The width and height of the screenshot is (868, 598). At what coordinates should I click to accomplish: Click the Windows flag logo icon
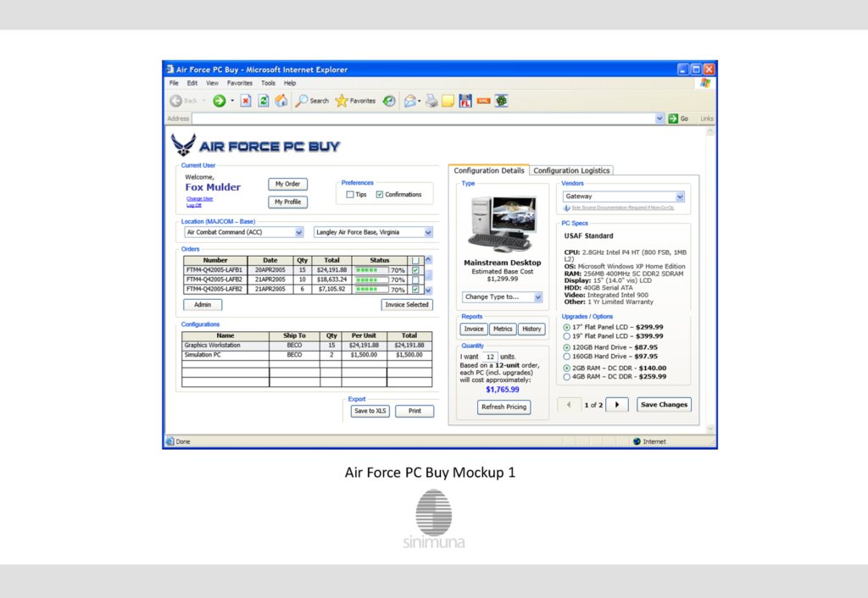tap(705, 83)
